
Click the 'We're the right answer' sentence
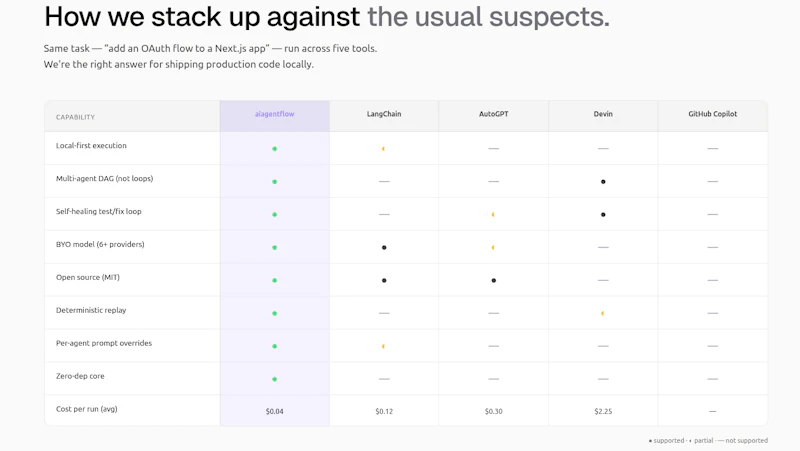click(x=179, y=64)
